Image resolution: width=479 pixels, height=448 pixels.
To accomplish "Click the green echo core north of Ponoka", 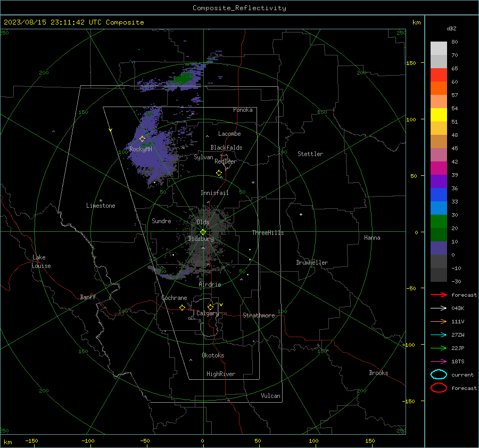I will coord(183,79).
